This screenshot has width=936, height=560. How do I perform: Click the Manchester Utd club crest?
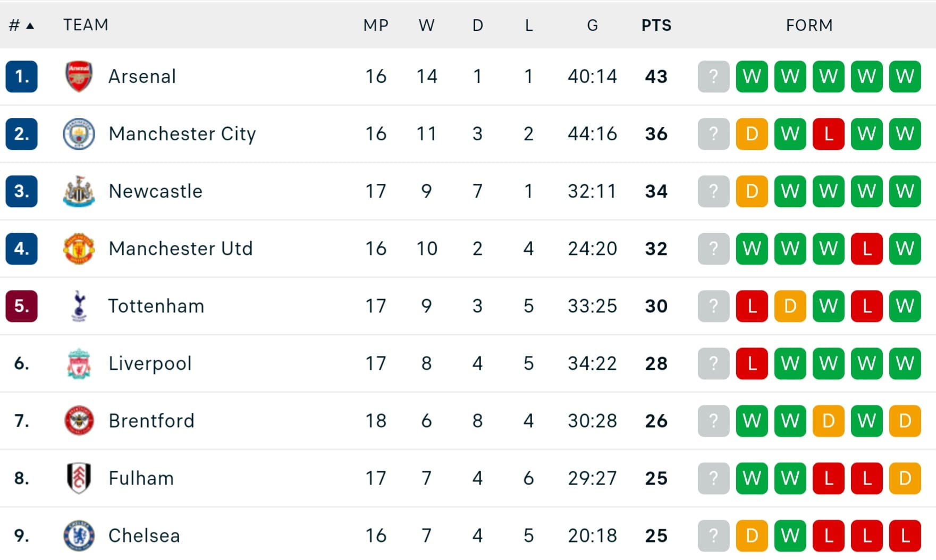coord(79,249)
